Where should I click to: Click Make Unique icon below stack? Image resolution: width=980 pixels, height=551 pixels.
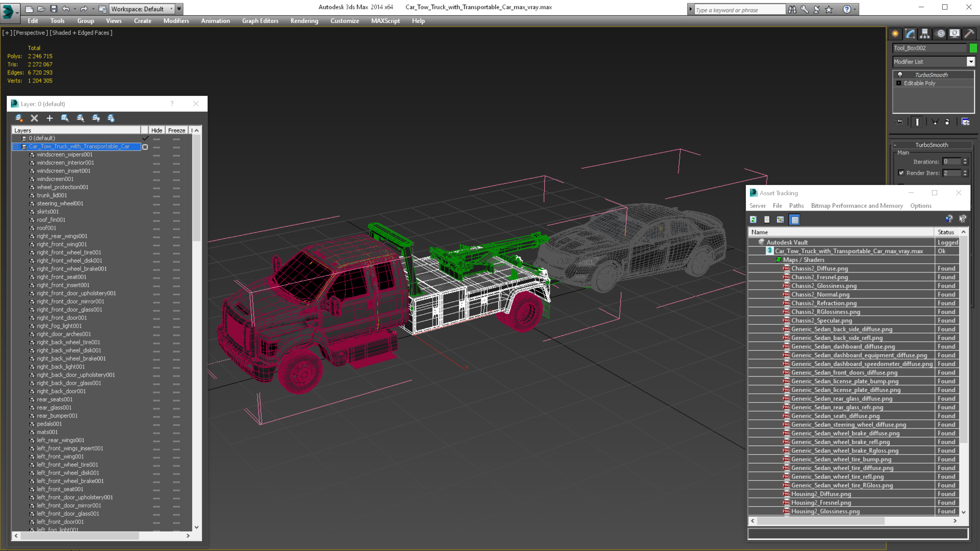click(935, 122)
